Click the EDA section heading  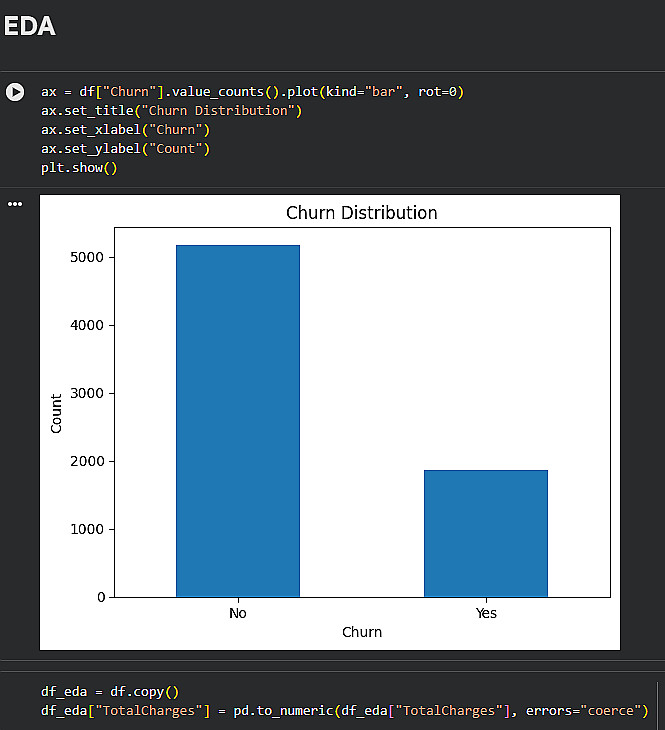coord(29,27)
